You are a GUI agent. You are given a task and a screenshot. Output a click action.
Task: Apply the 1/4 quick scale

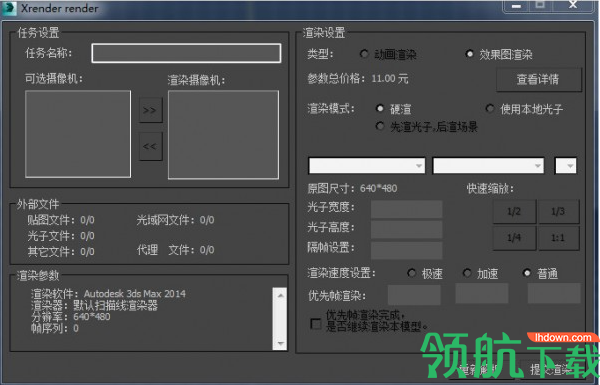514,238
